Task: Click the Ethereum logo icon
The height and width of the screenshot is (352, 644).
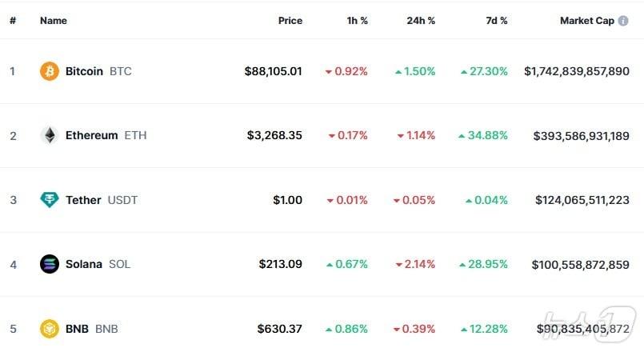Action: [x=50, y=135]
